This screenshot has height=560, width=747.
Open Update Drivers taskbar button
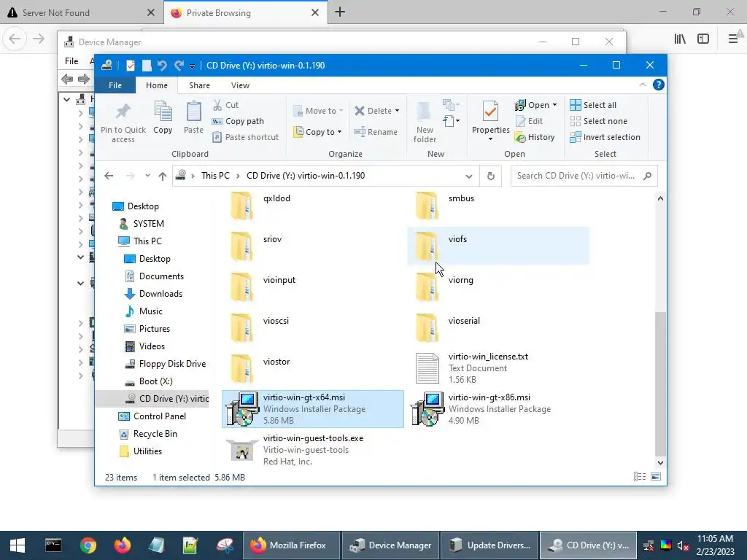[x=489, y=545]
